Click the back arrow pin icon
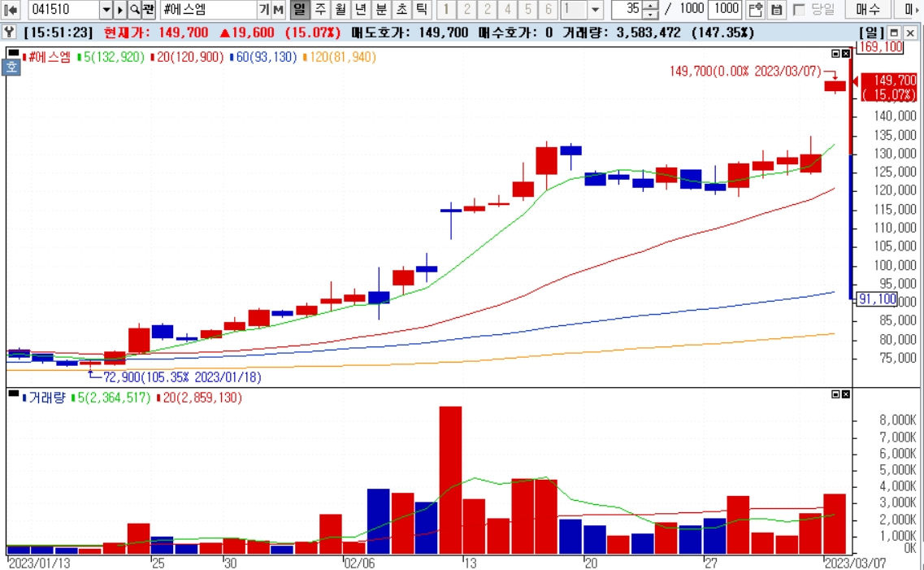 click(11, 10)
